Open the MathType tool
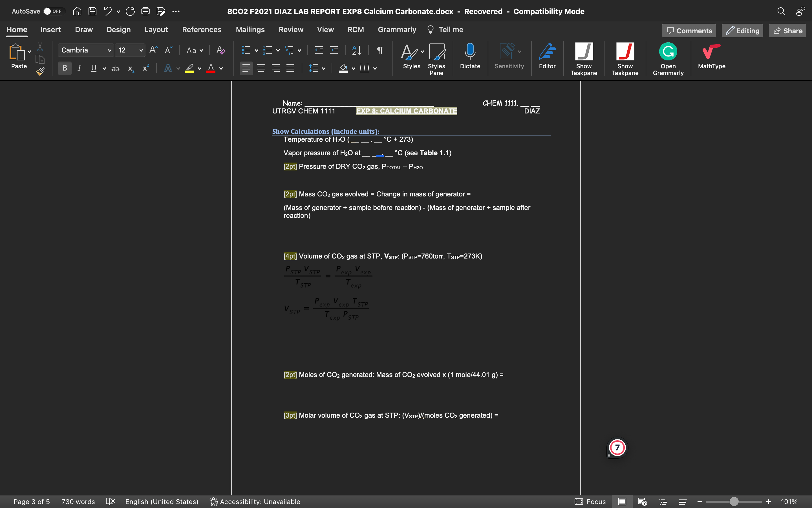 (711, 56)
